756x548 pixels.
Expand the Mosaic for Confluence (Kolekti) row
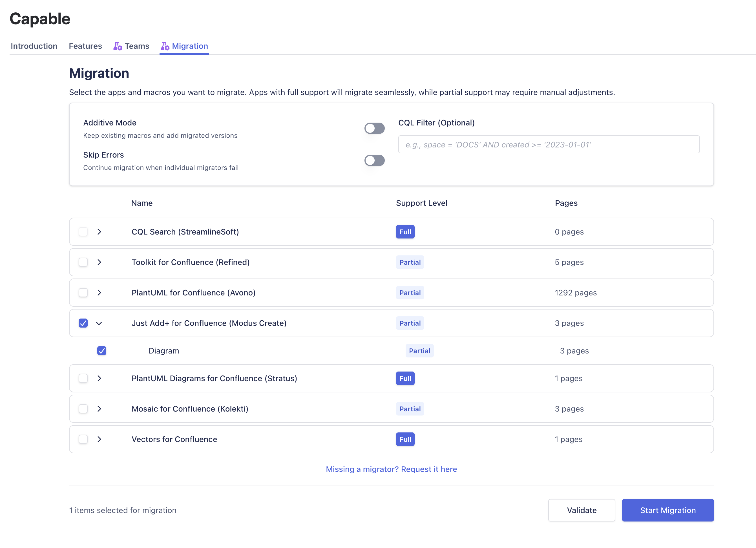tap(99, 409)
